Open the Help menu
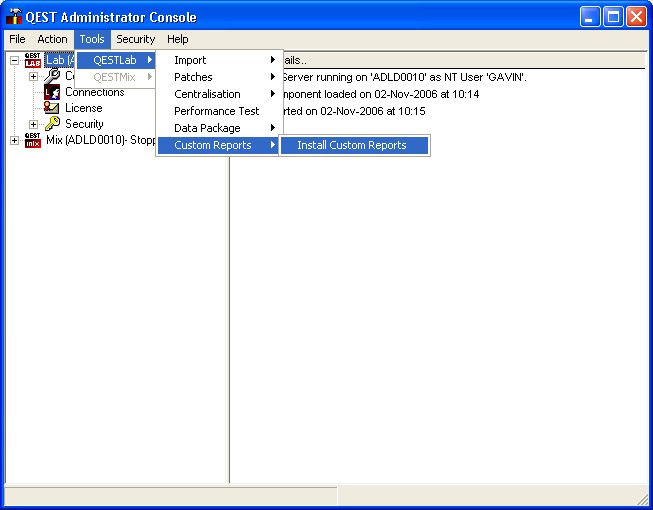The height and width of the screenshot is (510, 653). (177, 39)
